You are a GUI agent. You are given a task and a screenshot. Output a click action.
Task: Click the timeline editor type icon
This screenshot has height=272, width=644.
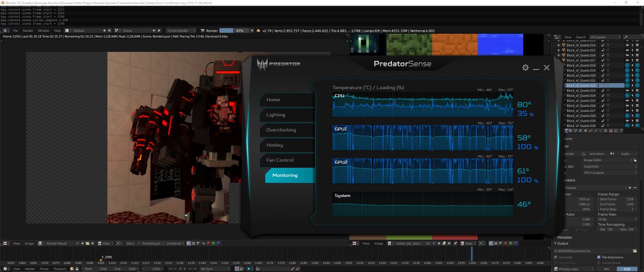[x=5, y=269]
